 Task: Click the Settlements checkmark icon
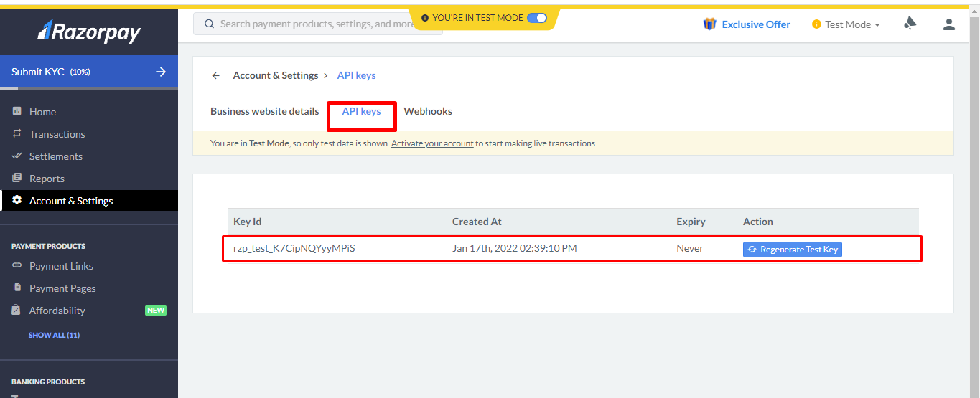[x=17, y=156]
